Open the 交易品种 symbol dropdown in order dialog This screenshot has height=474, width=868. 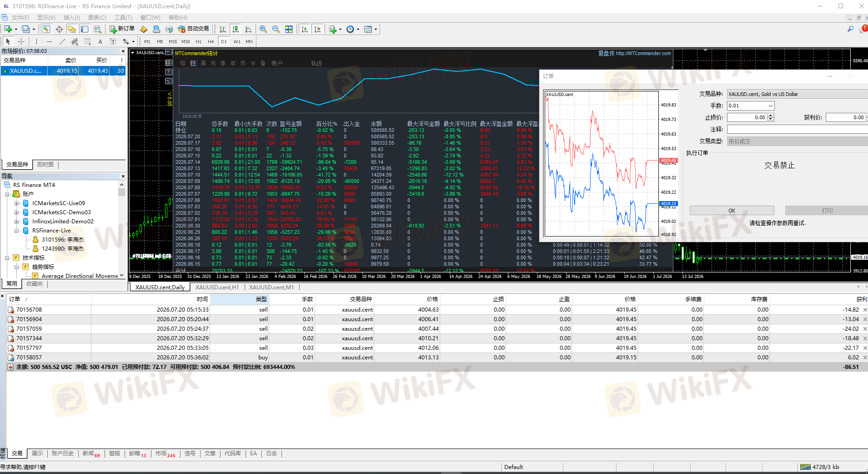click(797, 94)
